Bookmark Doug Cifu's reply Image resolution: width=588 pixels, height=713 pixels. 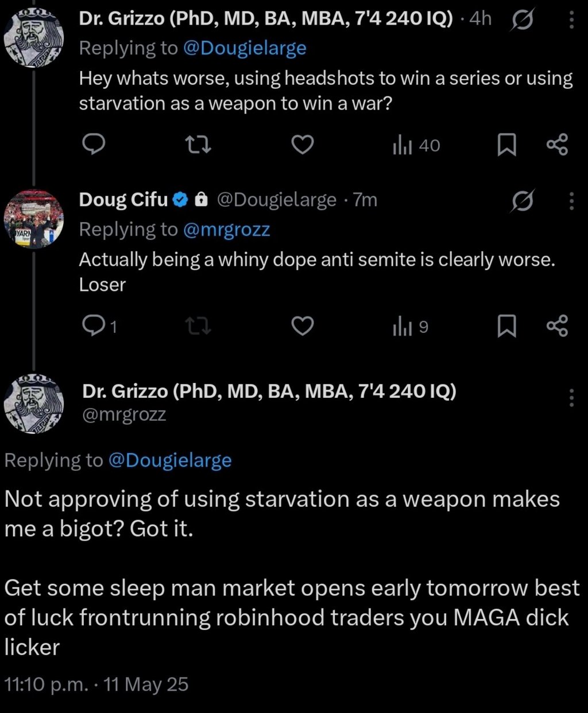coord(506,327)
